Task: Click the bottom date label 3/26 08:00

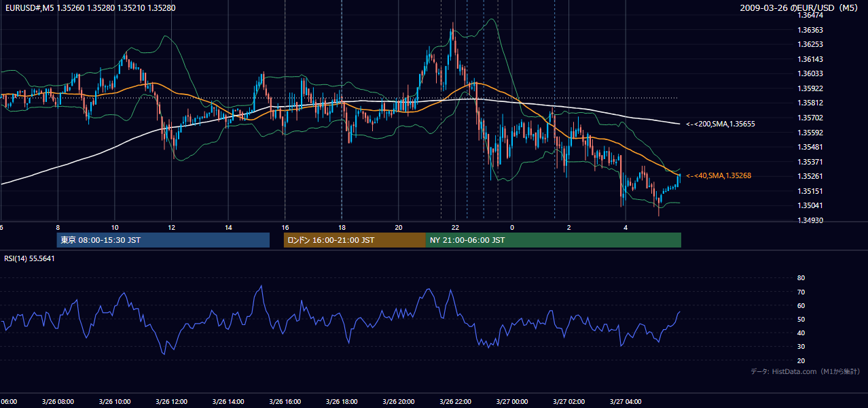Action: click(57, 402)
